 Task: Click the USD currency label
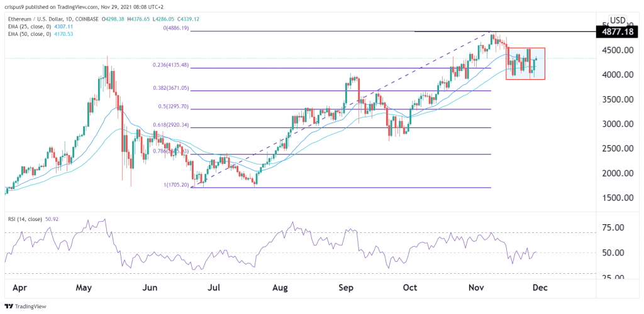click(618, 20)
